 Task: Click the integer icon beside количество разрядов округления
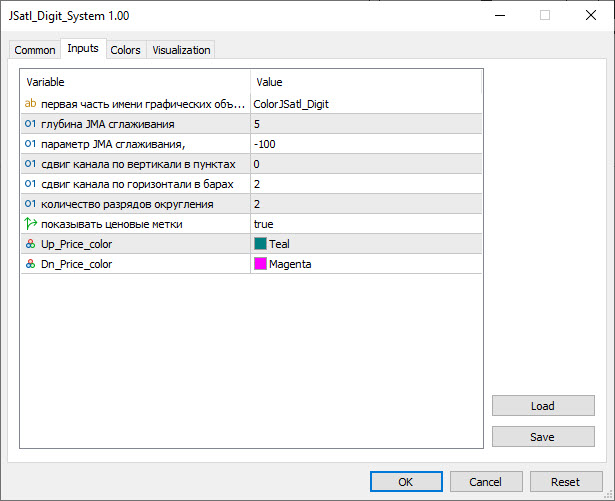(x=30, y=204)
